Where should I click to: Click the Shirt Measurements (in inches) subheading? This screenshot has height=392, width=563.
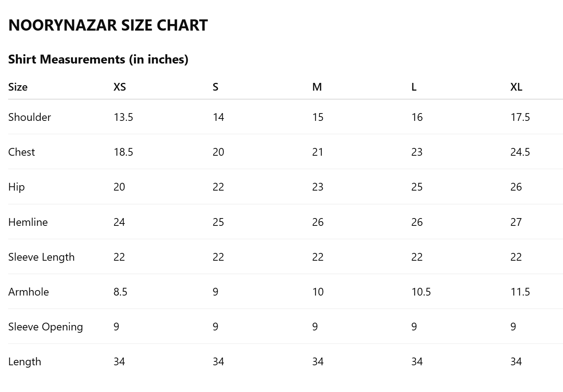pyautogui.click(x=98, y=59)
